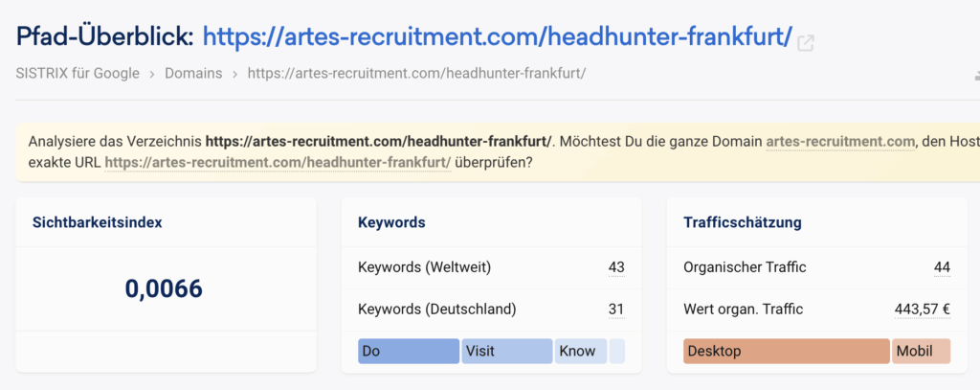Open the Sichtbarkeitsindex card heading

[97, 222]
